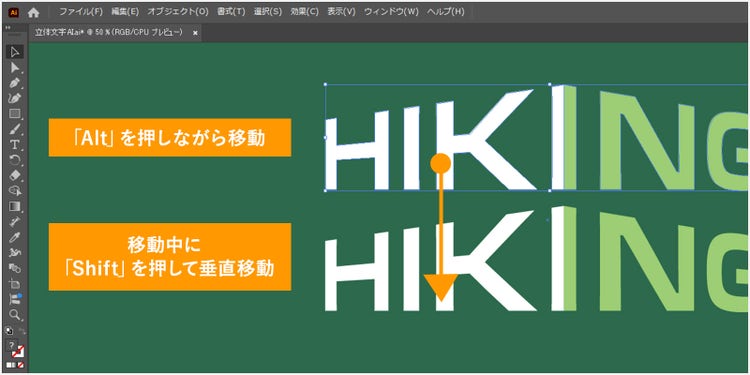The height and width of the screenshot is (375, 750).
Task: Collapse the toolbar with double arrows
Action: [x=8, y=27]
